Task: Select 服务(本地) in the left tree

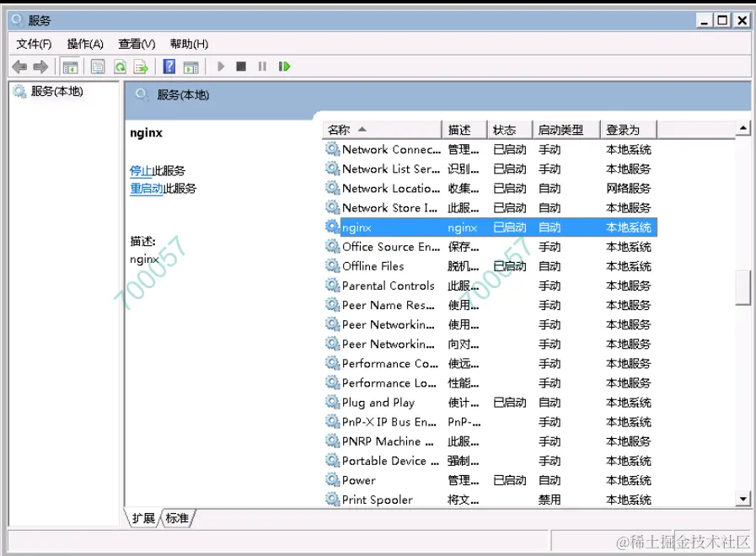Action: [57, 91]
